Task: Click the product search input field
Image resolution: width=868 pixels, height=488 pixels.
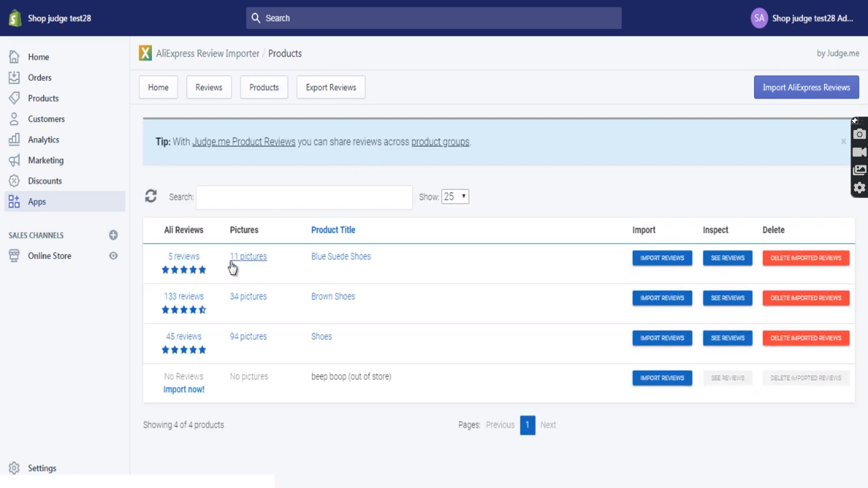Action: pos(304,197)
